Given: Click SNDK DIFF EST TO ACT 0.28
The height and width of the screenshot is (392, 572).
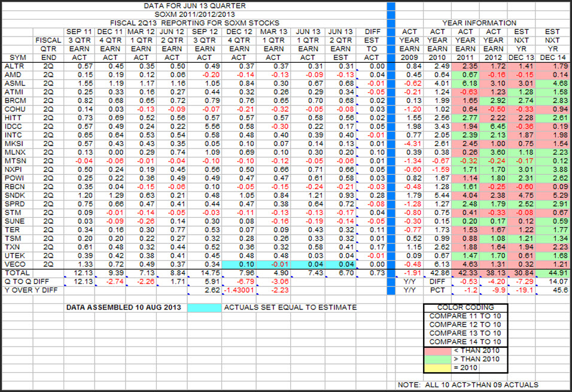Looking at the screenshot, I should [x=372, y=196].
